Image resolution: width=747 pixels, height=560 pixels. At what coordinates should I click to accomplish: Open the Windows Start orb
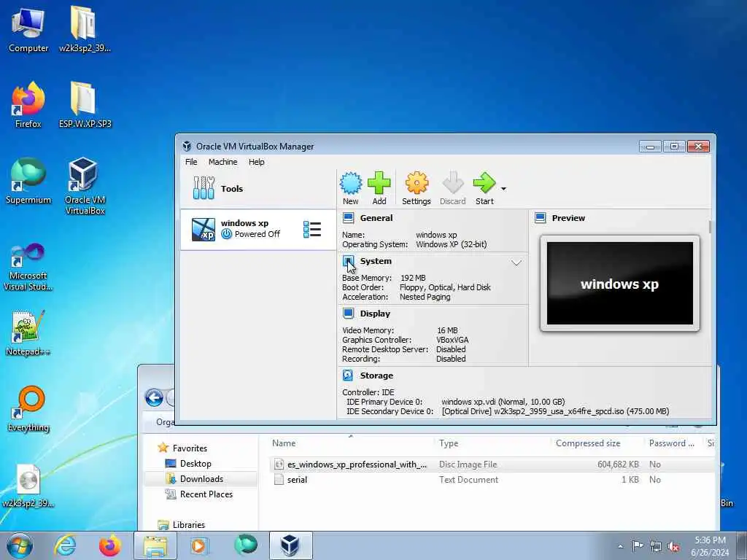click(20, 545)
